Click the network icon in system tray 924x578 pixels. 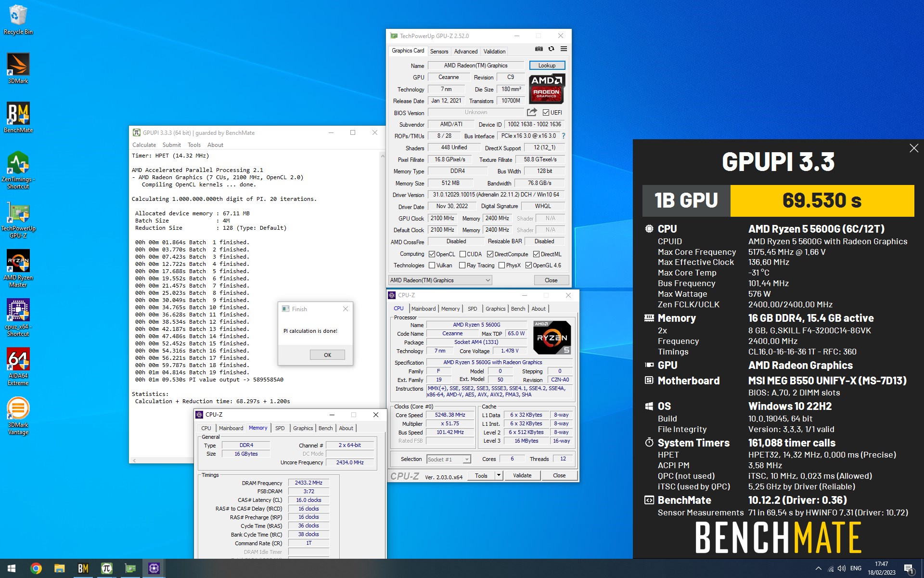831,568
